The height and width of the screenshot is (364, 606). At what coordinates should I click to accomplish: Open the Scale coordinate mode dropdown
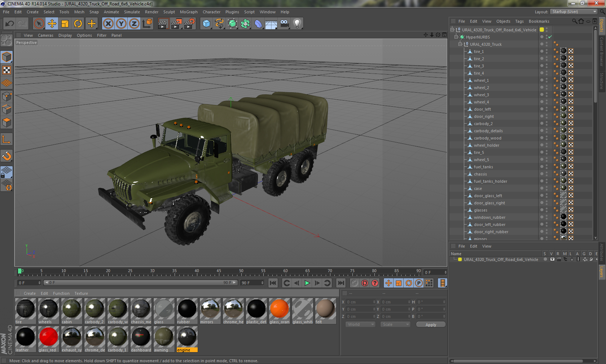pos(395,324)
